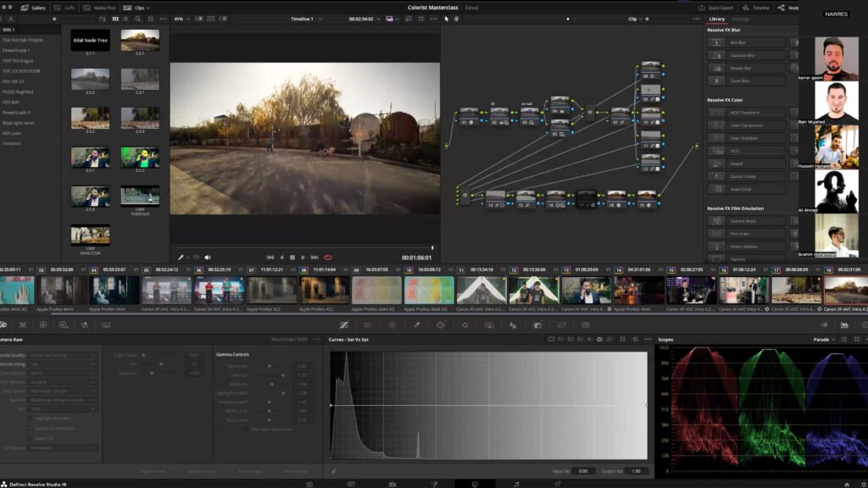Click the gallery search magnifier icon
The height and width of the screenshot is (488, 868).
(x=138, y=19)
